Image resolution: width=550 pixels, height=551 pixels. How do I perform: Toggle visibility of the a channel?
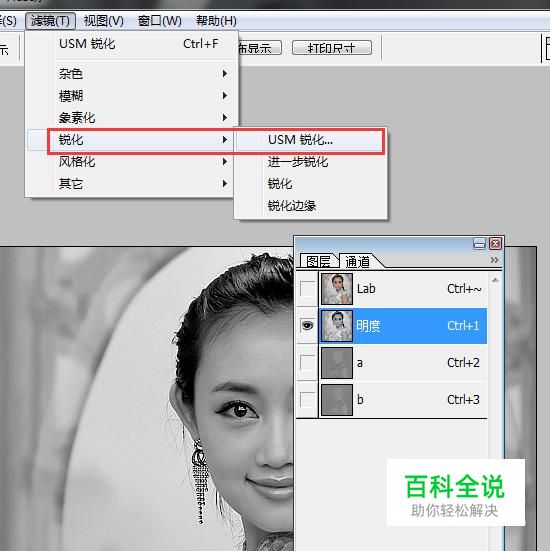[x=308, y=363]
